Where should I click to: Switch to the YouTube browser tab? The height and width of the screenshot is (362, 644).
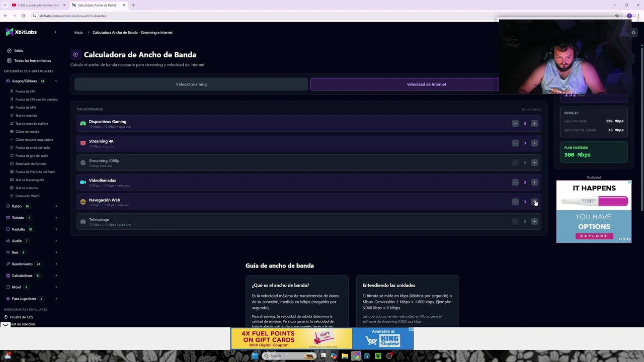pos(38,5)
